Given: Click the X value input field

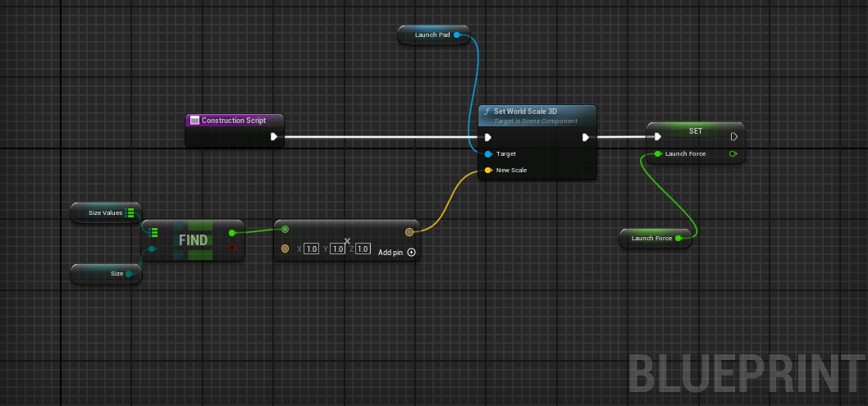Looking at the screenshot, I should coord(311,249).
